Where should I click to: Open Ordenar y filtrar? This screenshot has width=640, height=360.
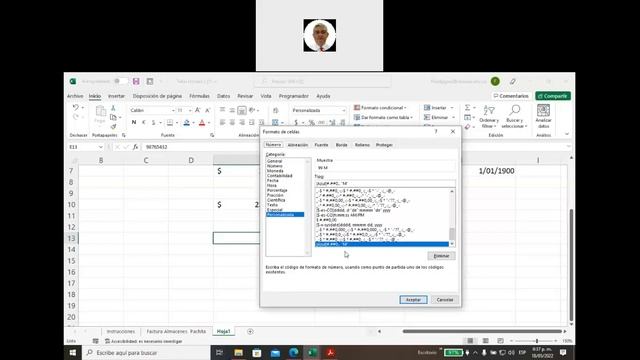(489, 116)
